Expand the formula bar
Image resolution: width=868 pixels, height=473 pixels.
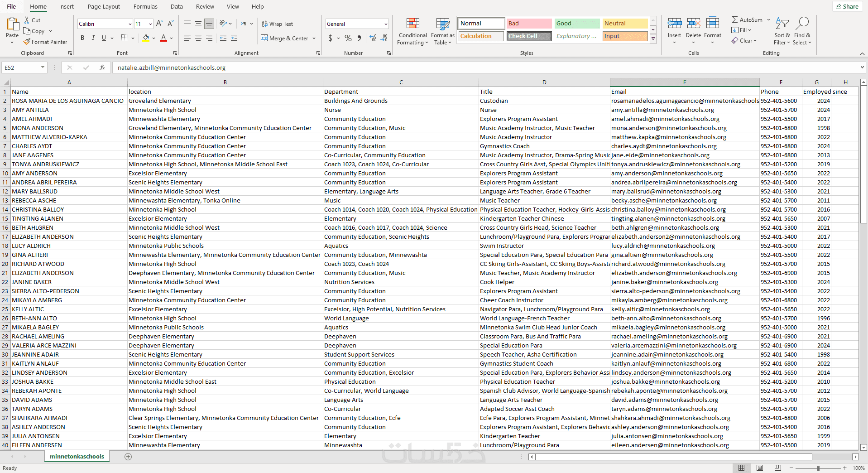[x=862, y=68]
